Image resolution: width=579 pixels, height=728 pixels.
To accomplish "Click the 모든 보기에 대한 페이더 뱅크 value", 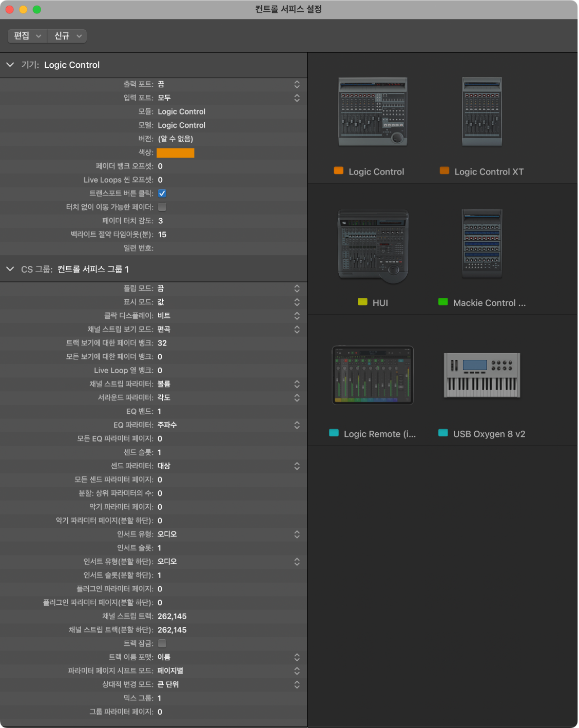I will pyautogui.click(x=160, y=357).
